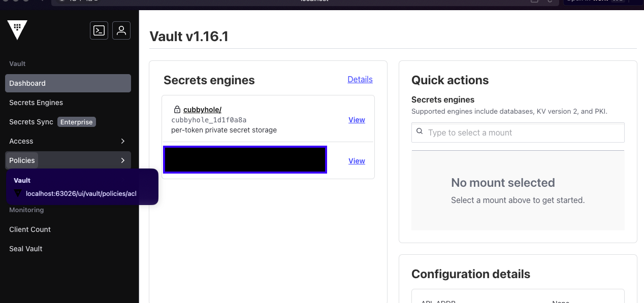Click the 'No mount selected' message
This screenshot has width=644, height=303.
503,183
